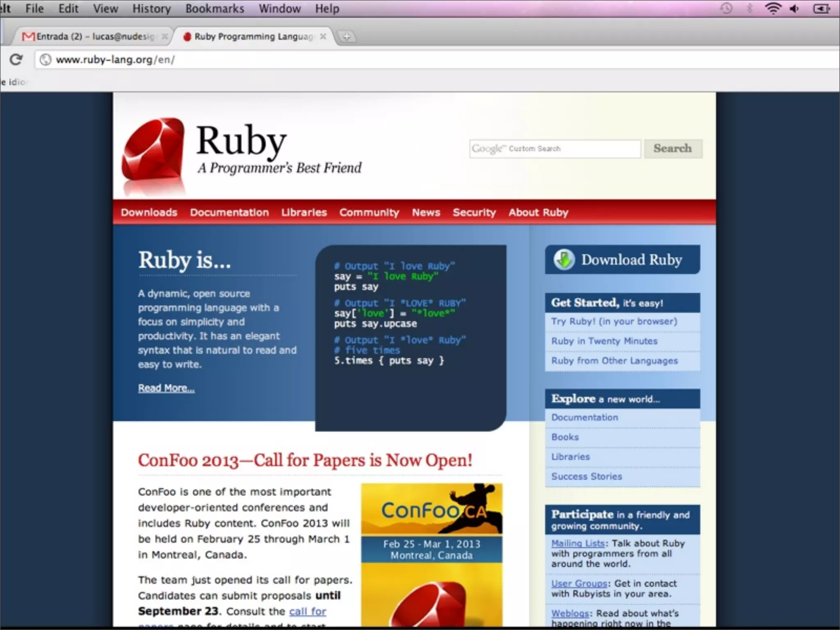Screen dimensions: 840x630
Task: Open the History menu
Action: 151,9
